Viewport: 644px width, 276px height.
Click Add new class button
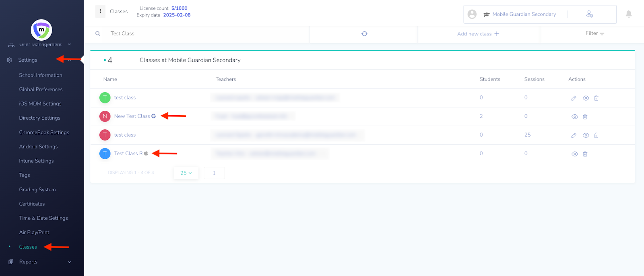(478, 34)
